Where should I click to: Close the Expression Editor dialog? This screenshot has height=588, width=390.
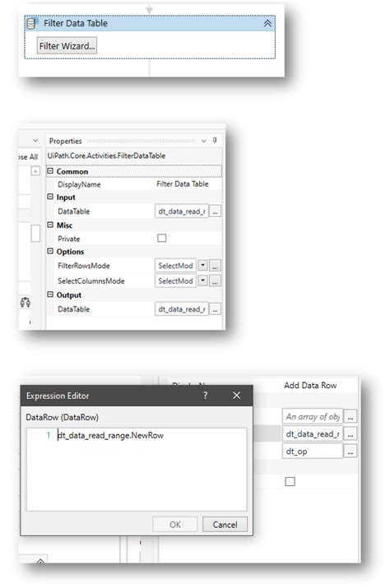[236, 396]
